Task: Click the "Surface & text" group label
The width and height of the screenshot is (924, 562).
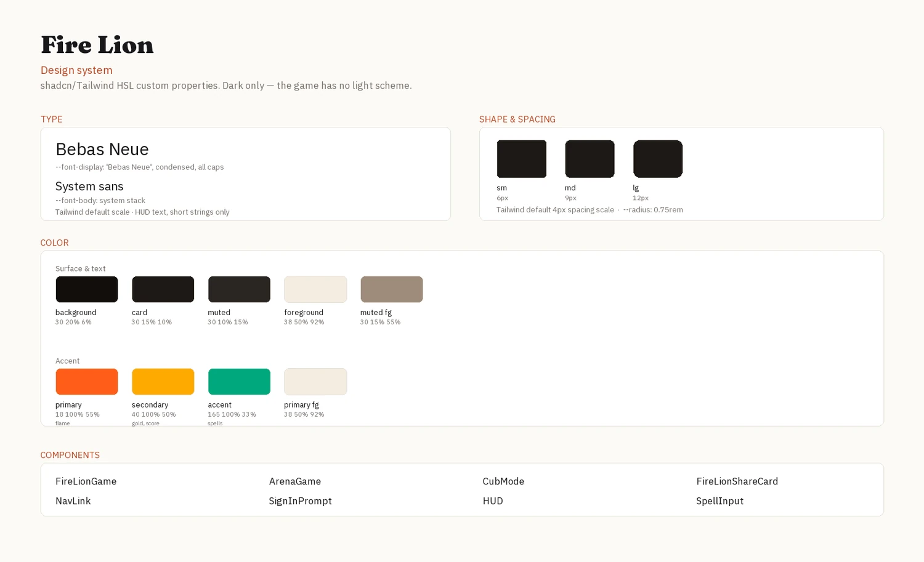Action: tap(81, 269)
